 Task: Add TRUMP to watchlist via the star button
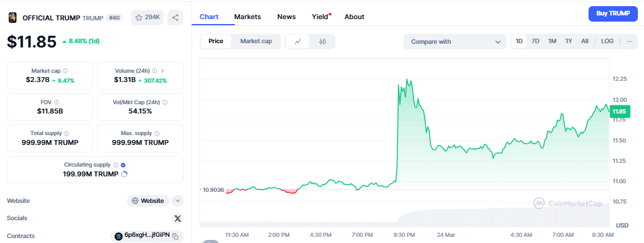coord(148,17)
